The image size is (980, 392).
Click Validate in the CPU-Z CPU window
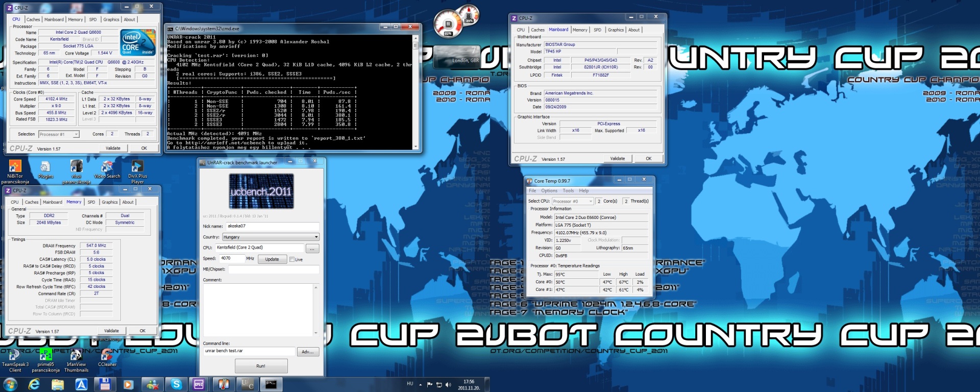[113, 148]
